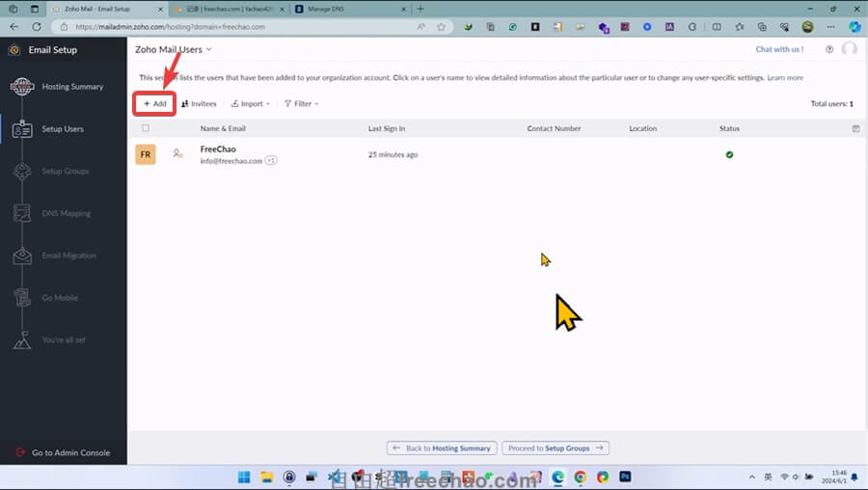
Task: Open the Email Migration step in the sidebar
Action: tap(68, 256)
